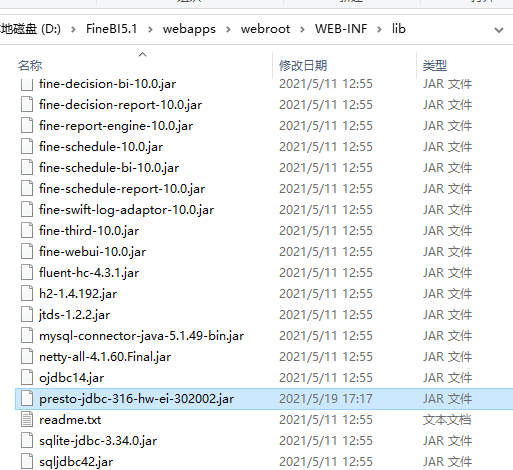Select file name fine-schedule-report-10.0.jar
This screenshot has width=513, height=470.
[122, 189]
